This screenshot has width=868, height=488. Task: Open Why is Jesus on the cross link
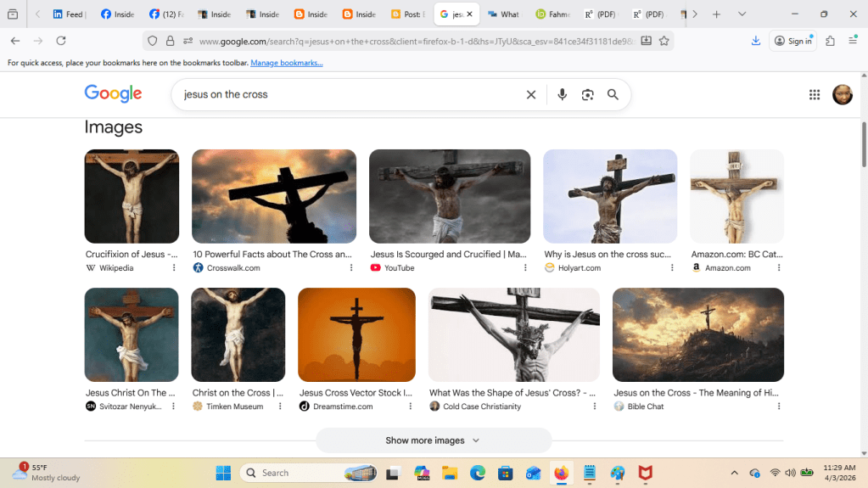coord(608,255)
